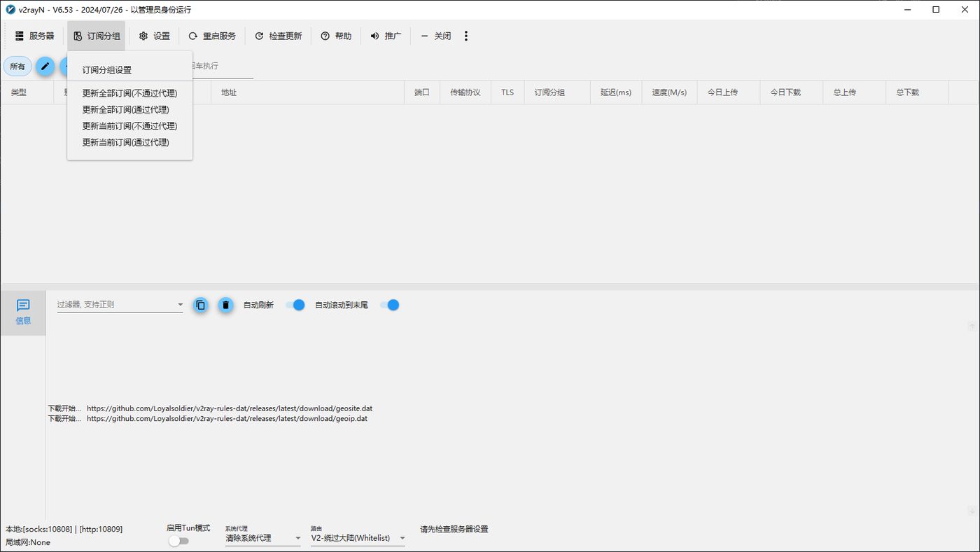Select 订阅分组设置 menu entry
980x552 pixels.
[x=129, y=70]
